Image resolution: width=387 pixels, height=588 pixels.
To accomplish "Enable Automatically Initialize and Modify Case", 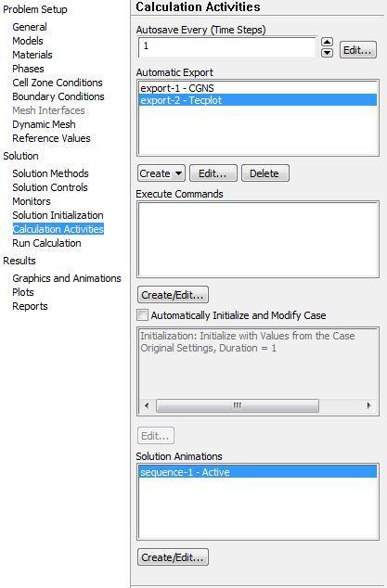I will (x=143, y=315).
